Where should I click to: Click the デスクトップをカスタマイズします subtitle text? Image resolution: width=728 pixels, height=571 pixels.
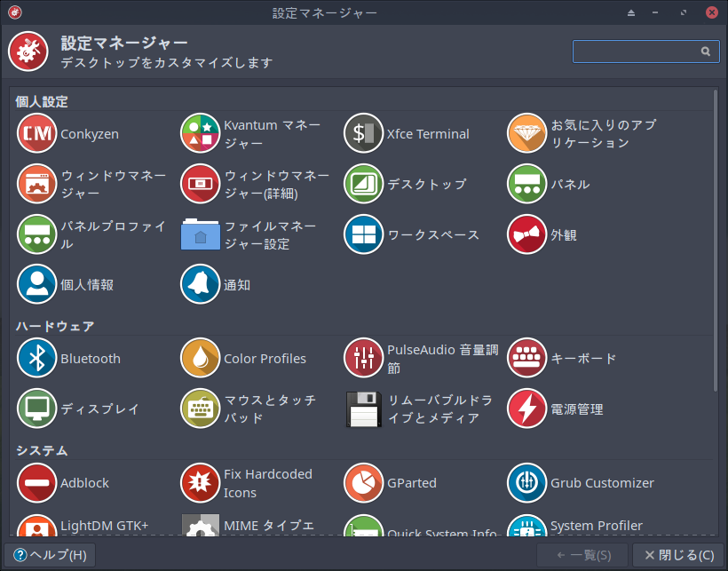click(167, 62)
